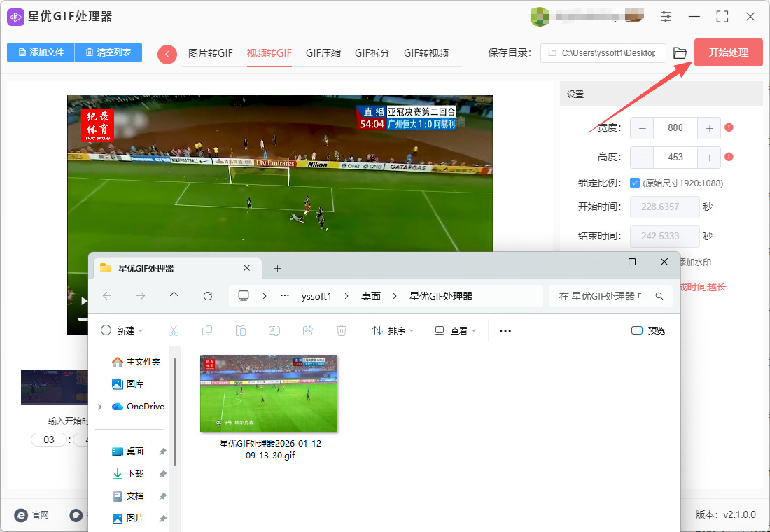Click the Rename icon in Explorer toolbar
770x532 pixels.
274,330
